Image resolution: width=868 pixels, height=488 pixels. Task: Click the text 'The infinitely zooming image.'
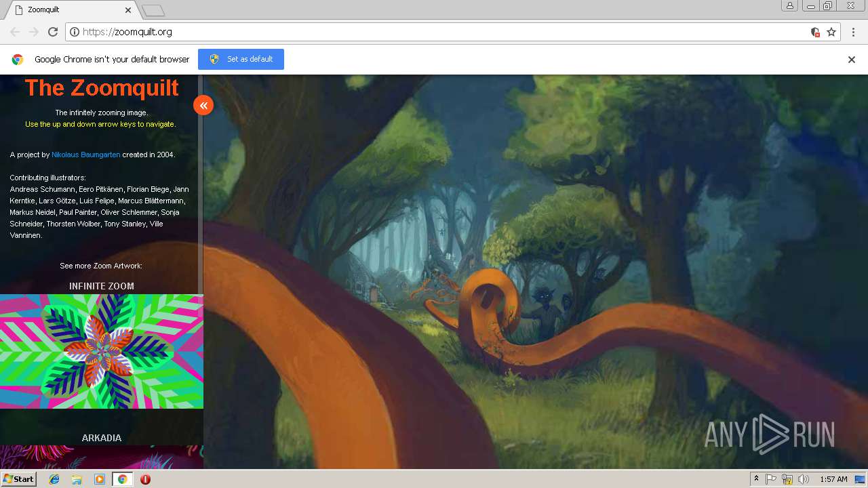101,113
